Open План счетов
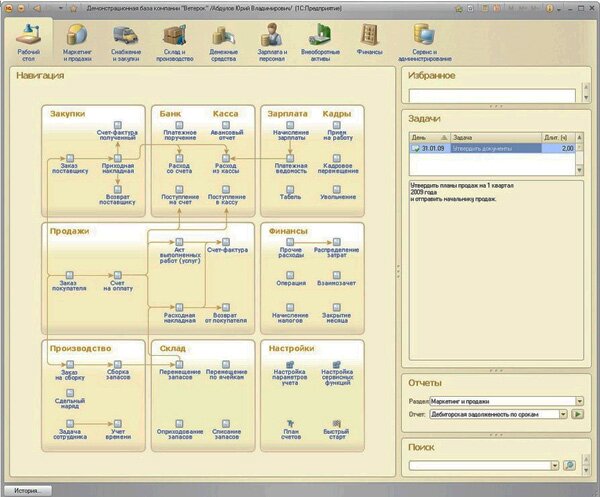Screen dimensions: 600x497 [x=290, y=430]
